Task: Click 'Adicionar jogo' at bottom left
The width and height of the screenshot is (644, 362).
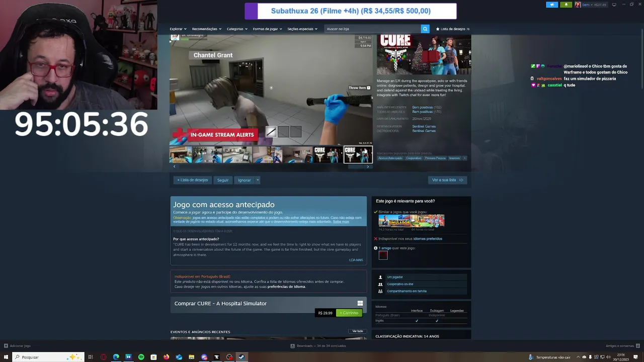Action: pos(17,346)
